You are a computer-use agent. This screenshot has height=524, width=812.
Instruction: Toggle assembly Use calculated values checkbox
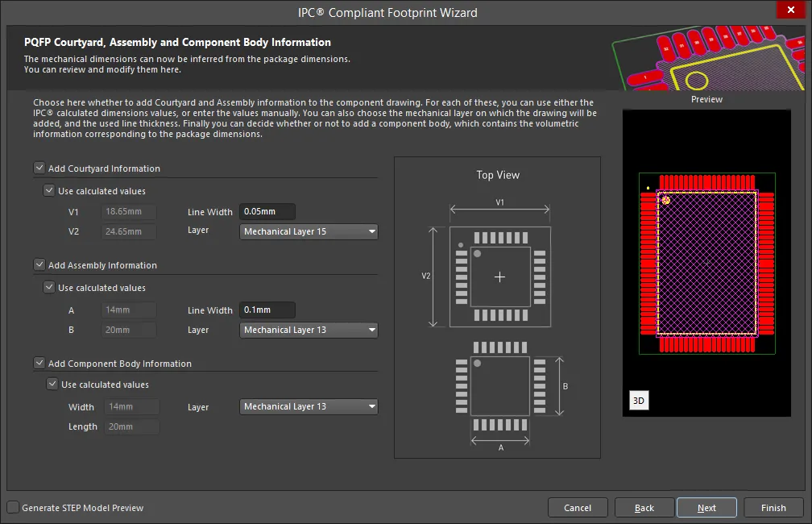tap(49, 287)
